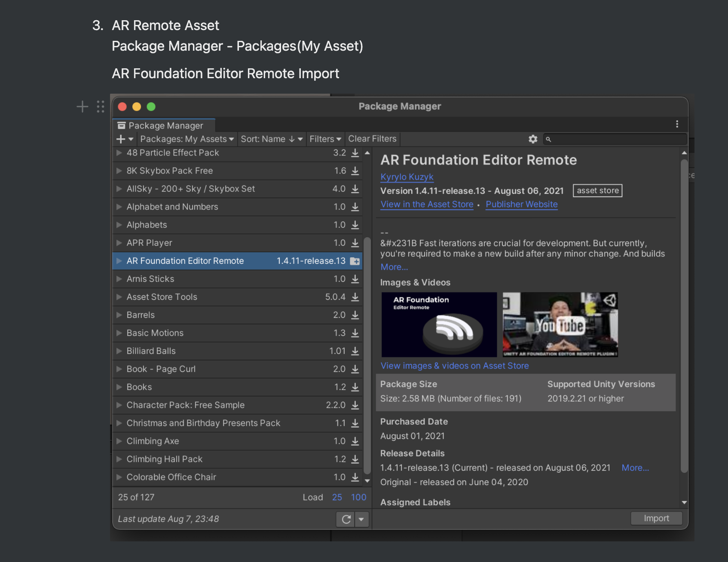728x562 pixels.
Task: Load 25 more packages
Action: point(337,498)
